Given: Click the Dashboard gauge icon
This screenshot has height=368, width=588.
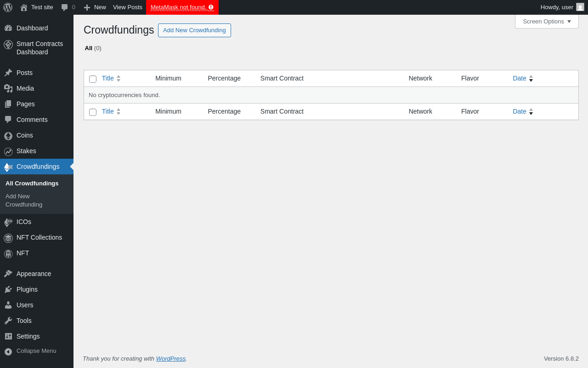Looking at the screenshot, I should point(8,28).
